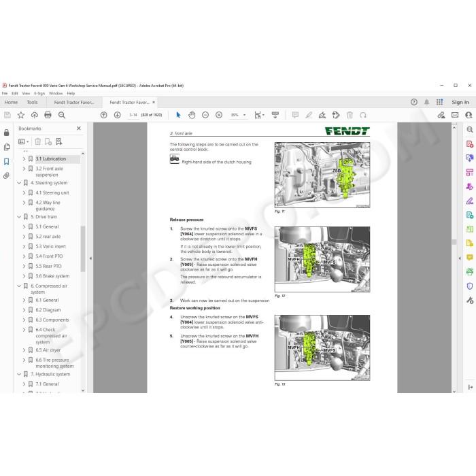Expand the 3.2 Front axle suspension bookmark
The width and height of the screenshot is (476, 476).
24,169
